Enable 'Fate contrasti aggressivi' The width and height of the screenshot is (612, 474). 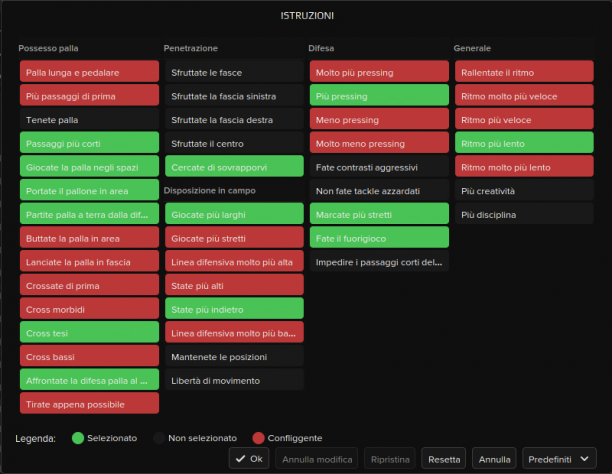point(379,166)
